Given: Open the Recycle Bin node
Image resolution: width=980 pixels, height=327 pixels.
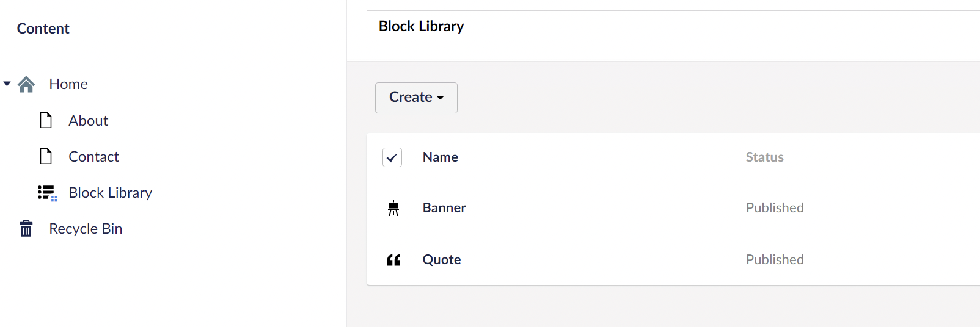Looking at the screenshot, I should coord(86,229).
